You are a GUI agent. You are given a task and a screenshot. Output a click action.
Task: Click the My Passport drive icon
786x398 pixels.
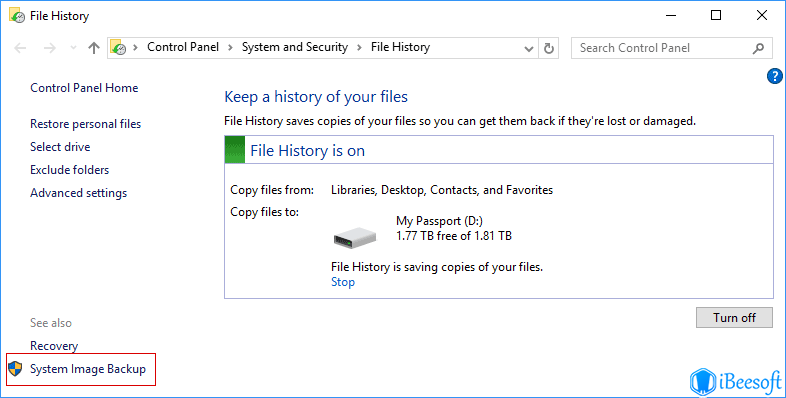[x=355, y=238]
